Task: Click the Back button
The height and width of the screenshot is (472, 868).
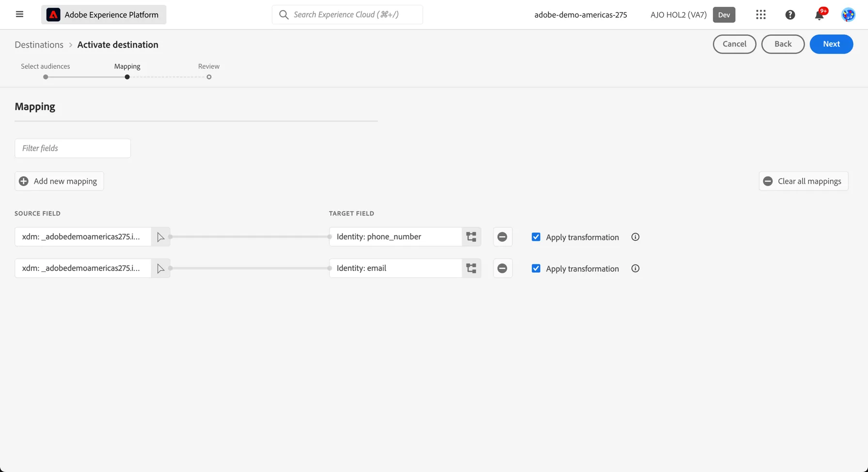Action: coord(783,44)
